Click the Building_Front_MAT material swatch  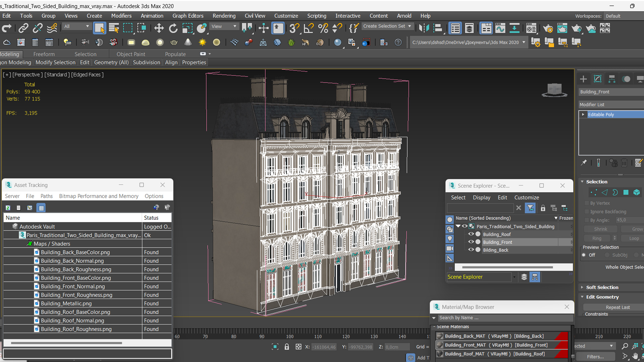click(x=440, y=345)
